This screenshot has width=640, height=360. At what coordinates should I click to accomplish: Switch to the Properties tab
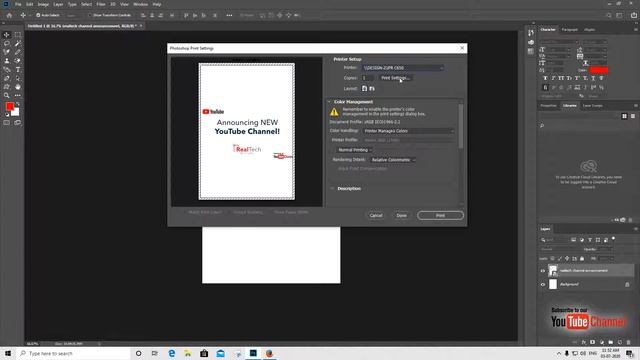pyautogui.click(x=549, y=106)
